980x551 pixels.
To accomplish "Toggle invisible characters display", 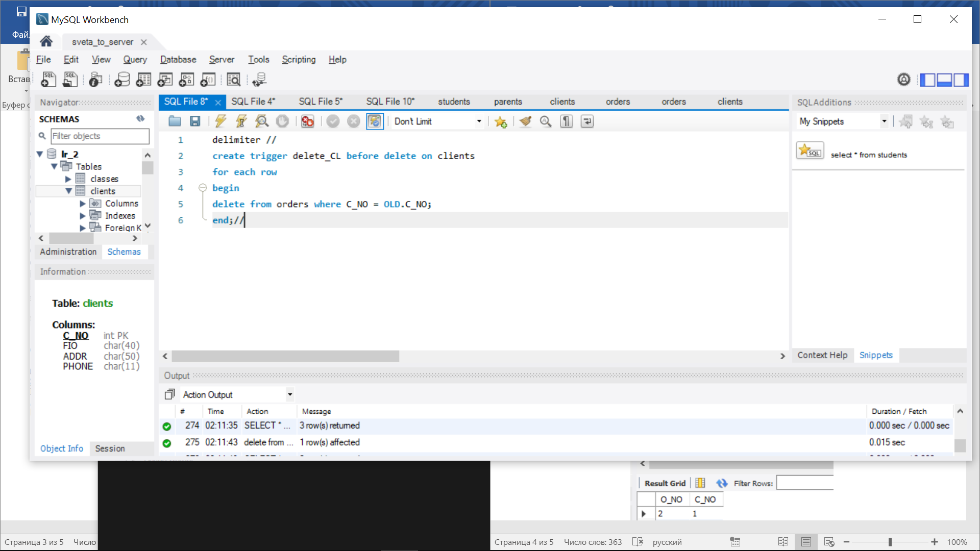I will click(567, 121).
